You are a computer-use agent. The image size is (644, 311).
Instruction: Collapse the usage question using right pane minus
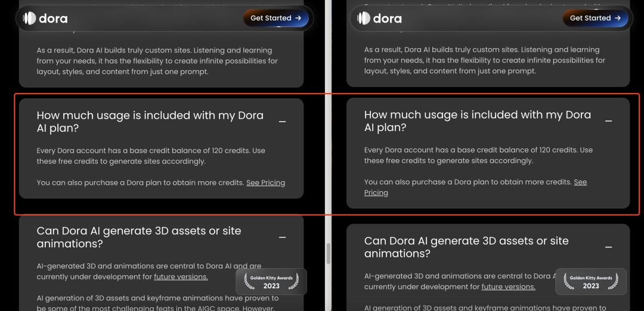[x=608, y=121]
